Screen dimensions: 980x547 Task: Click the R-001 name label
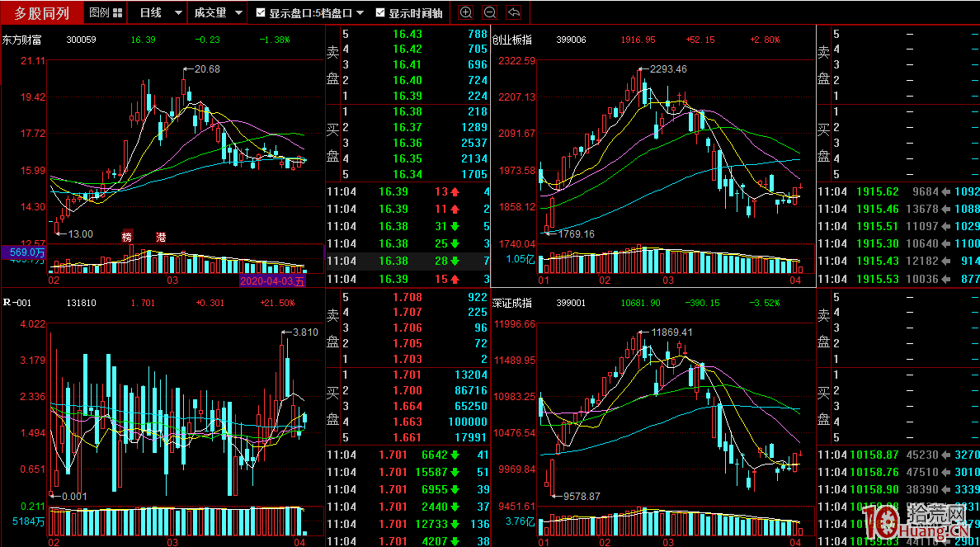pos(16,303)
